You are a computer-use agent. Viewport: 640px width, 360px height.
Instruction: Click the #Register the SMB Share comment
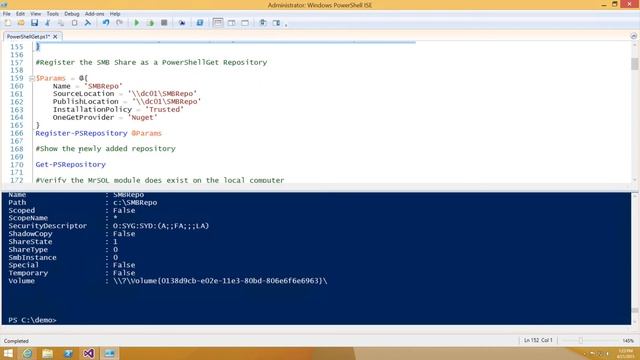151,62
